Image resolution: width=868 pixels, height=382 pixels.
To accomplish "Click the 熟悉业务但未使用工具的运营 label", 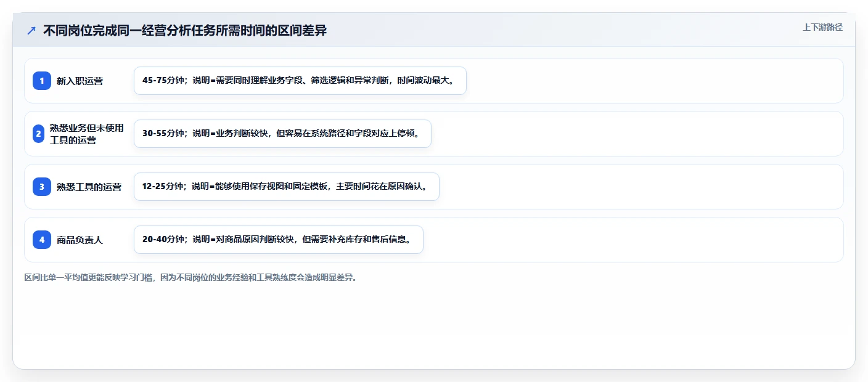I will tap(87, 134).
